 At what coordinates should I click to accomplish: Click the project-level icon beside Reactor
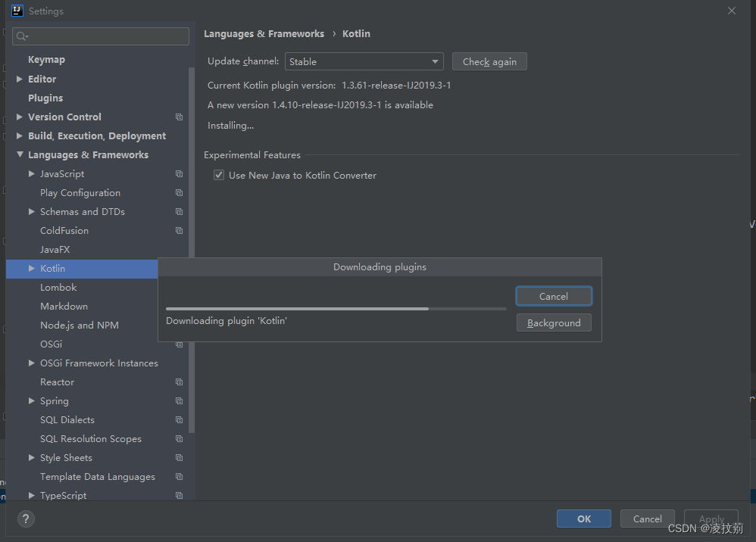[179, 382]
